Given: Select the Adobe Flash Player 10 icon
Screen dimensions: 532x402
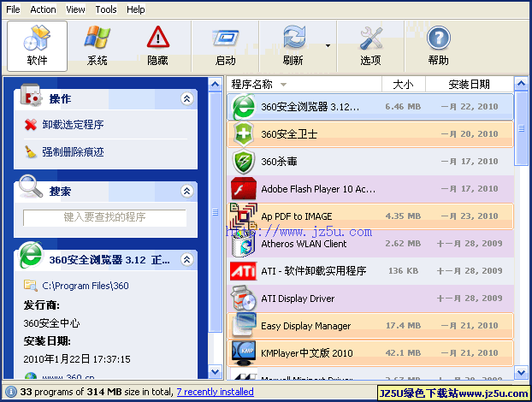Looking at the screenshot, I should pyautogui.click(x=243, y=189).
